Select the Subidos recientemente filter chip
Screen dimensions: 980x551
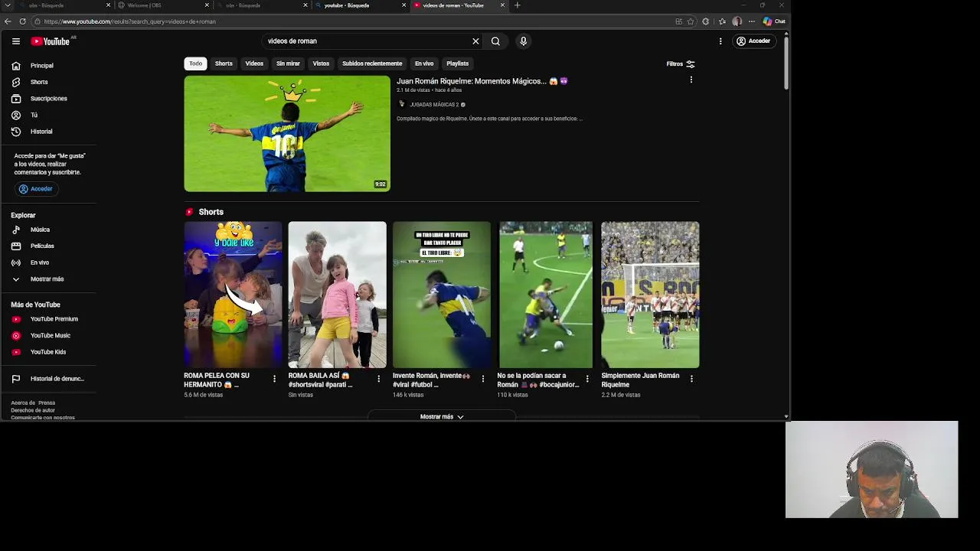click(372, 64)
